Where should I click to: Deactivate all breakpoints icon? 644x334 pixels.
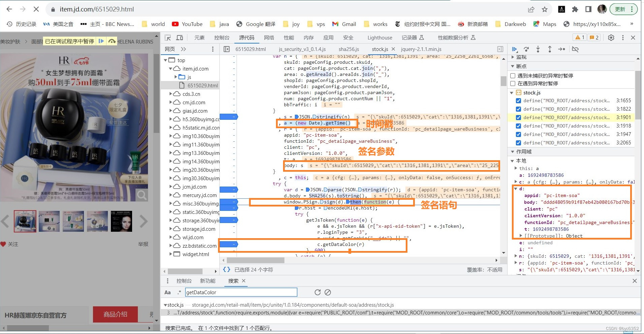coord(575,49)
